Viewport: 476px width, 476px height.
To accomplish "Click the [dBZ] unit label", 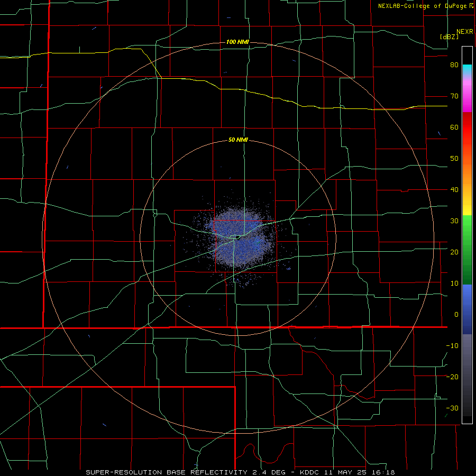I will click(x=449, y=36).
